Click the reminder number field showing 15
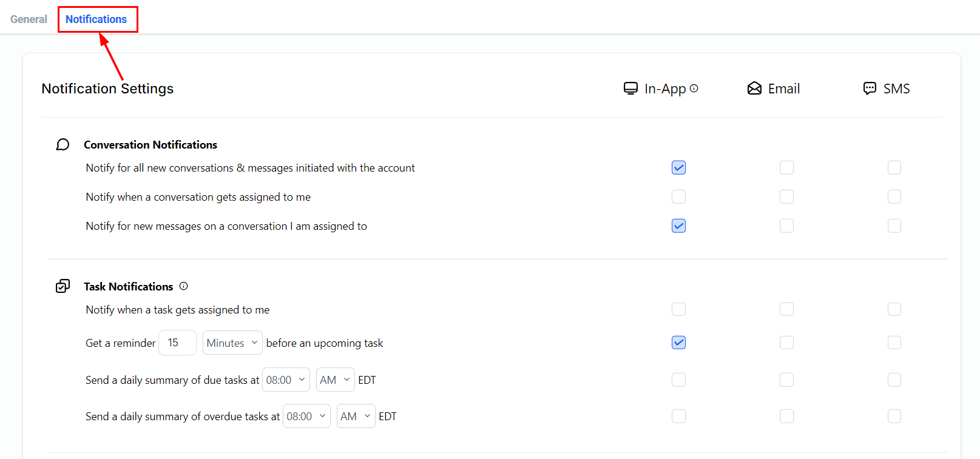This screenshot has height=459, width=980. click(177, 343)
